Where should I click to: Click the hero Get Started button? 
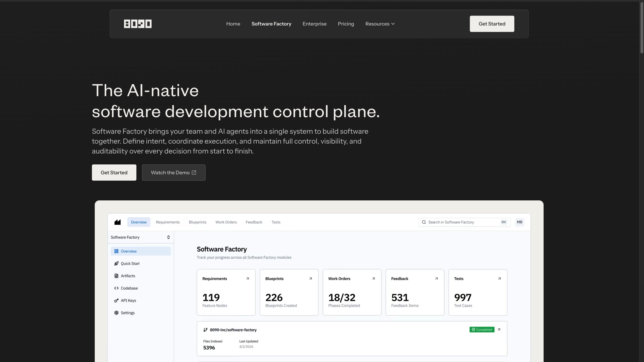pos(114,172)
